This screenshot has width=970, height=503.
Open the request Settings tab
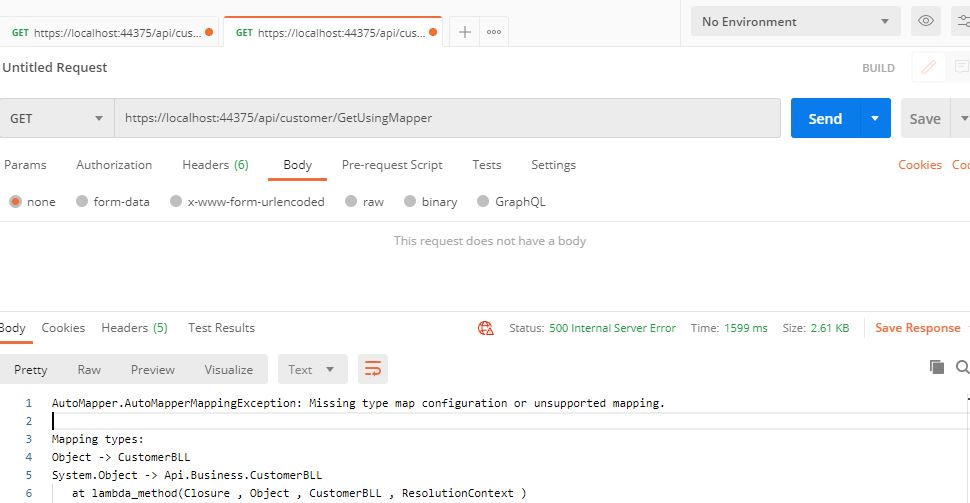554,165
